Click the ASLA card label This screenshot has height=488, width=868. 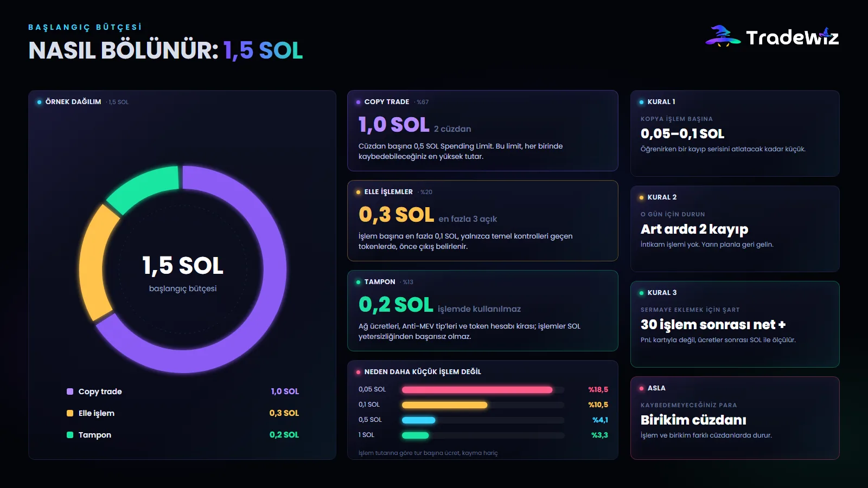point(656,388)
